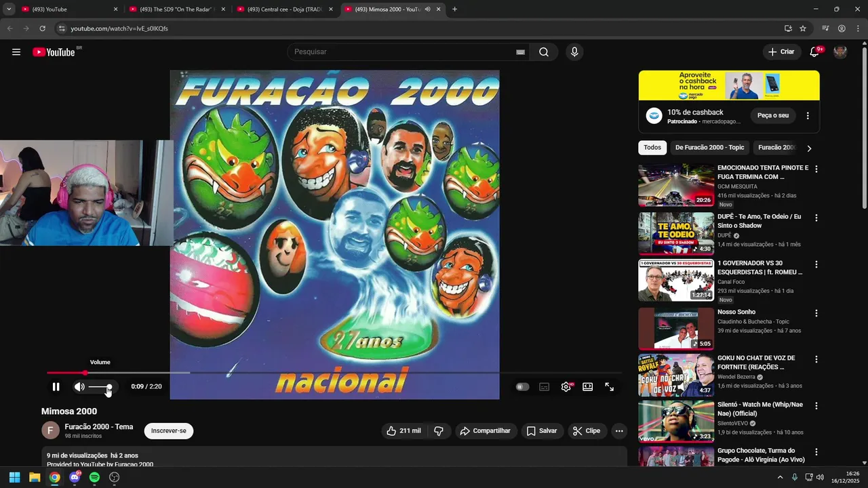Image resolution: width=868 pixels, height=488 pixels.
Task: Open the on-screen keyboard icon in search box
Action: pyautogui.click(x=520, y=52)
